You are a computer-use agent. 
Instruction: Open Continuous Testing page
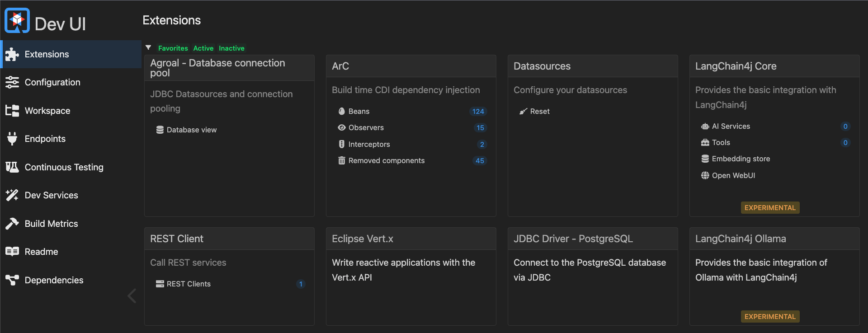(x=71, y=167)
